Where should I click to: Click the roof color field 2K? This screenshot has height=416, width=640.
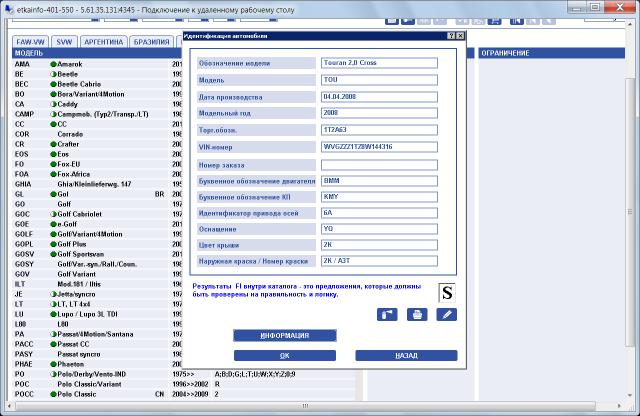coord(379,245)
